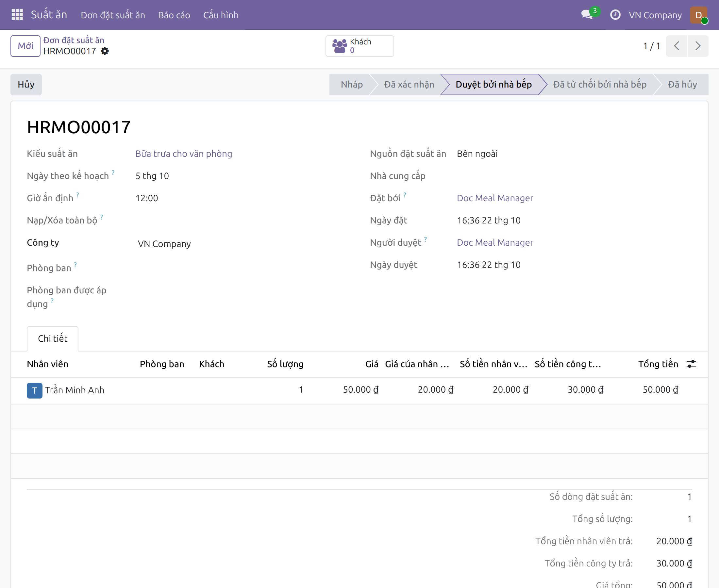Open Báo cáo menu
719x588 pixels.
pyautogui.click(x=174, y=15)
